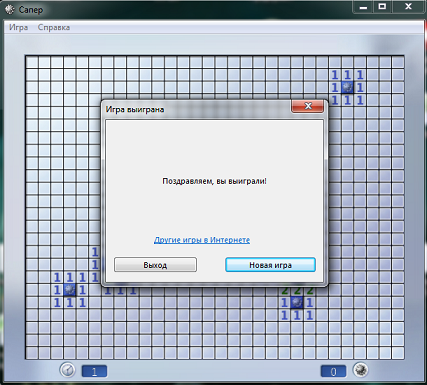Click the remaining mines value 0
This screenshot has height=385, width=427.
pyautogui.click(x=333, y=371)
